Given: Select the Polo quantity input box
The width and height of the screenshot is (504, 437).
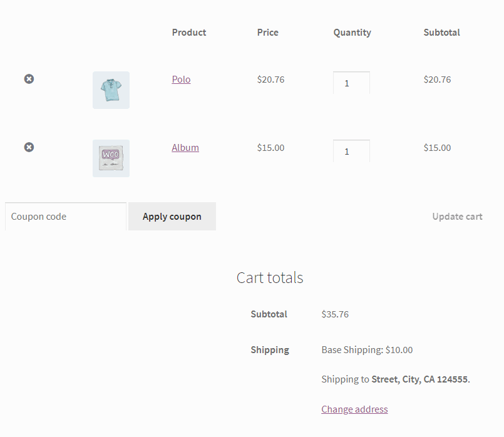Looking at the screenshot, I should [351, 83].
